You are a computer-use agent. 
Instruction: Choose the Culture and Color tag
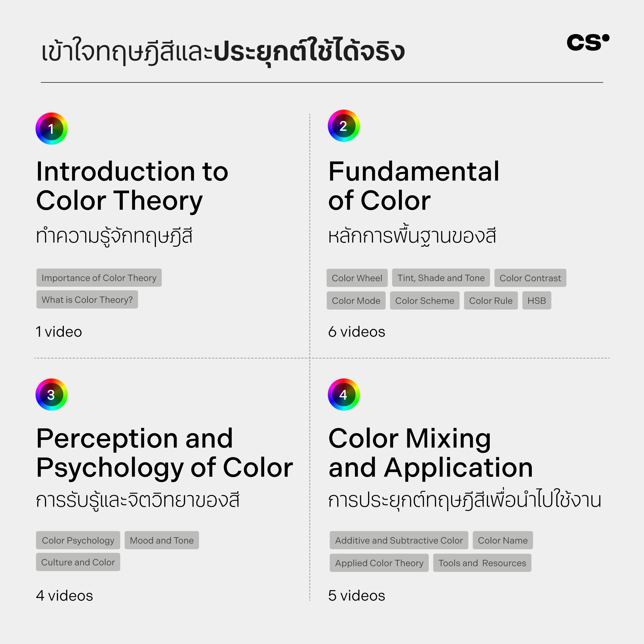[x=78, y=562]
